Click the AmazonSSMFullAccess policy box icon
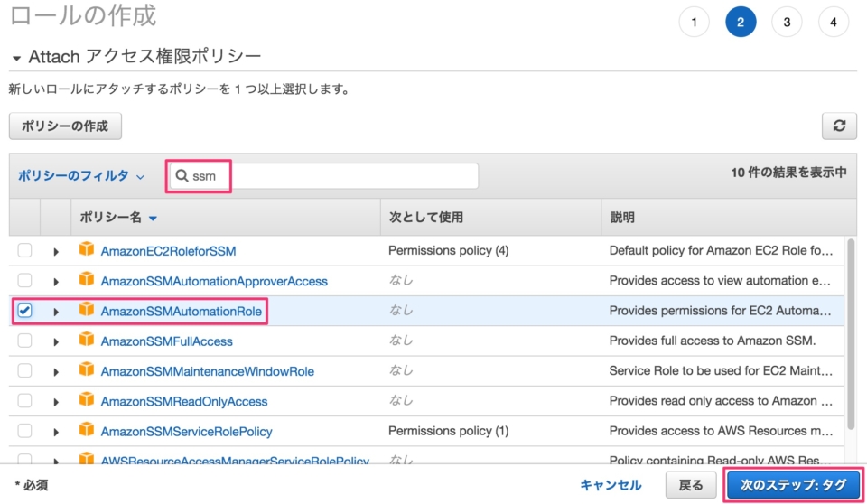This screenshot has width=867, height=504. coord(87,340)
